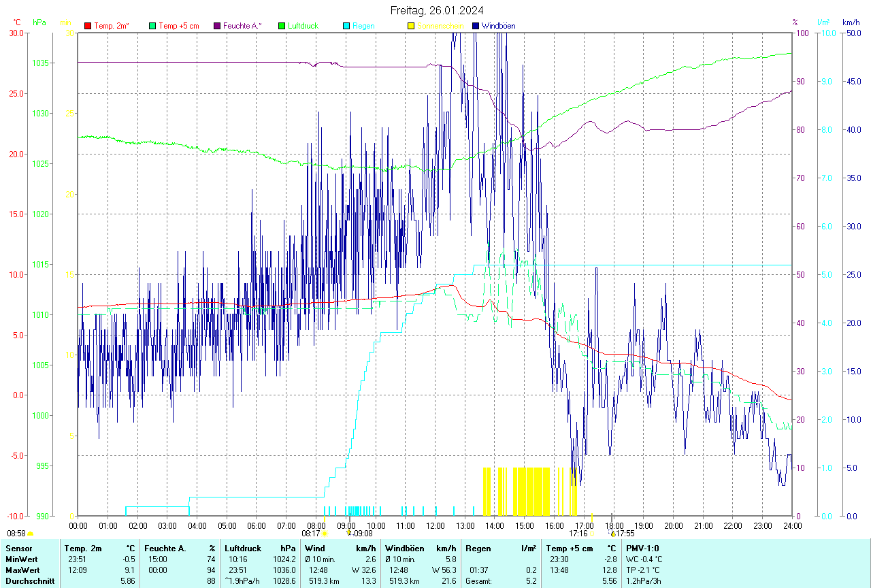Viewport: 871px width, 588px height.
Task: Select the 'Feuchte A.*' legend label
Action: click(x=242, y=26)
